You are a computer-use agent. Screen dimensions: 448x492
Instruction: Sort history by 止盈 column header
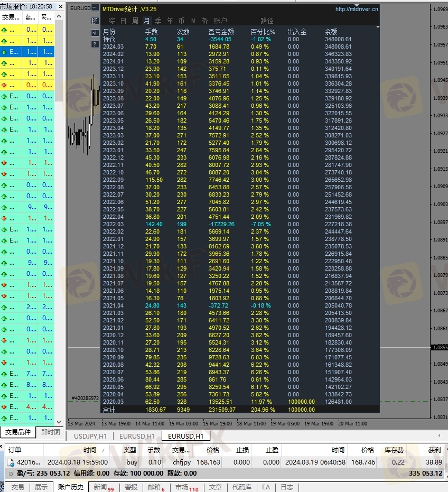pyautogui.click(x=272, y=450)
